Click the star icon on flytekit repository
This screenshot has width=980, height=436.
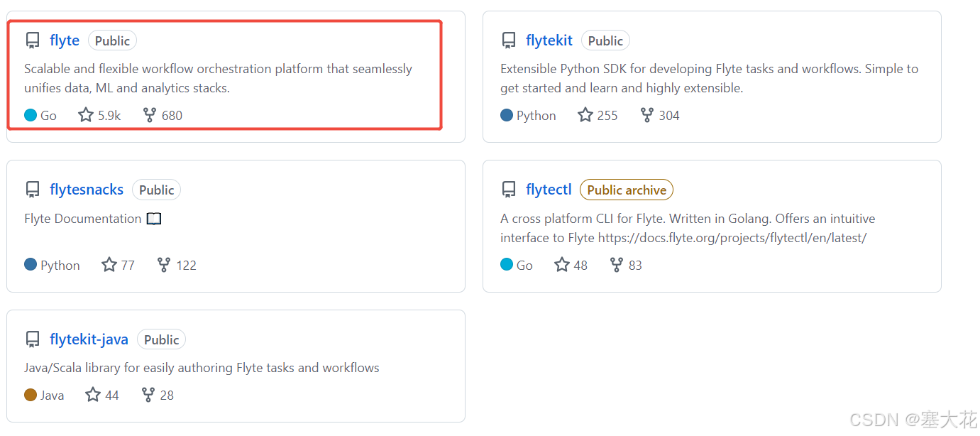tap(585, 114)
